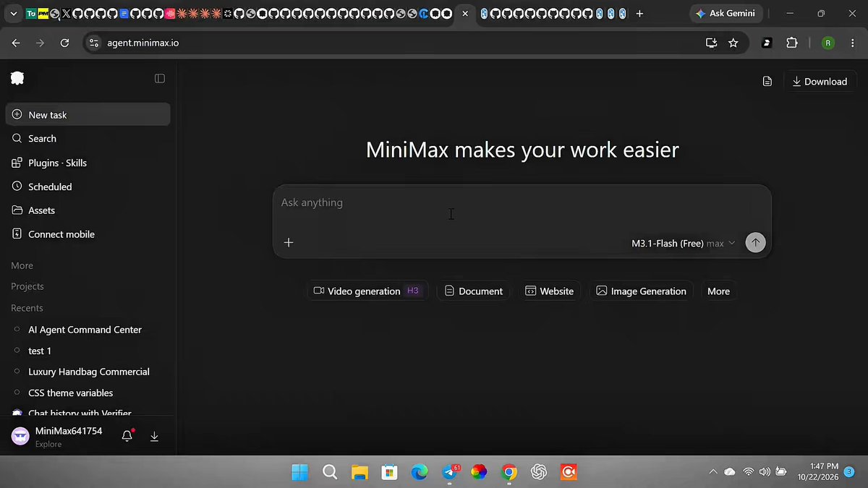Open the Windows Start menu

299,472
